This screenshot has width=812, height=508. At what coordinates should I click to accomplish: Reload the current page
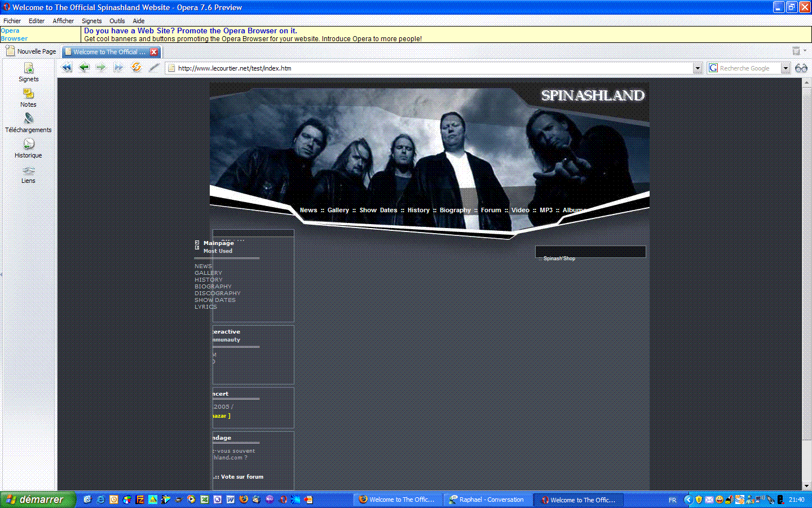[136, 68]
